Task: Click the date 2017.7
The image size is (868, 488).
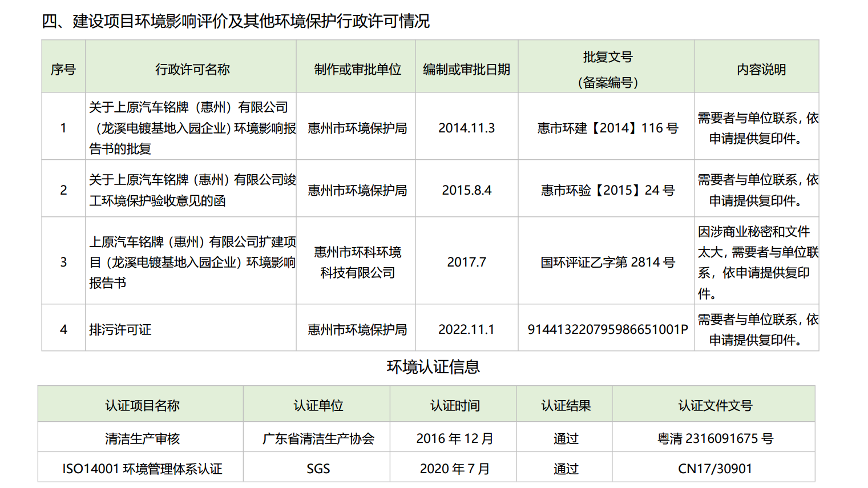Action: click(466, 262)
